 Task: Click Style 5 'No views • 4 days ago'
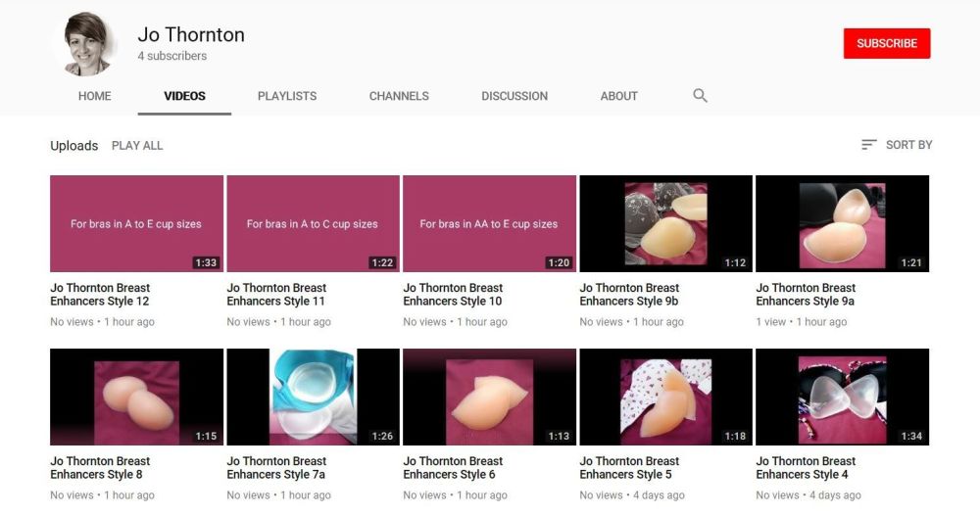coord(632,495)
